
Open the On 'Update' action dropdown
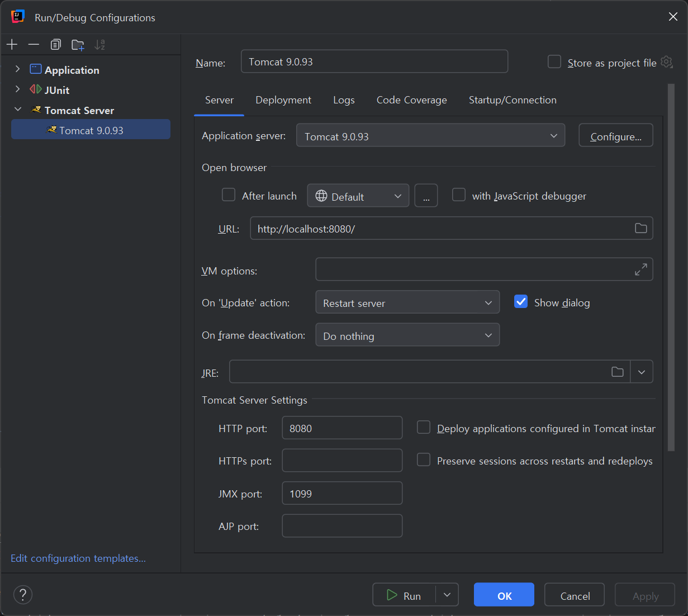tap(407, 302)
